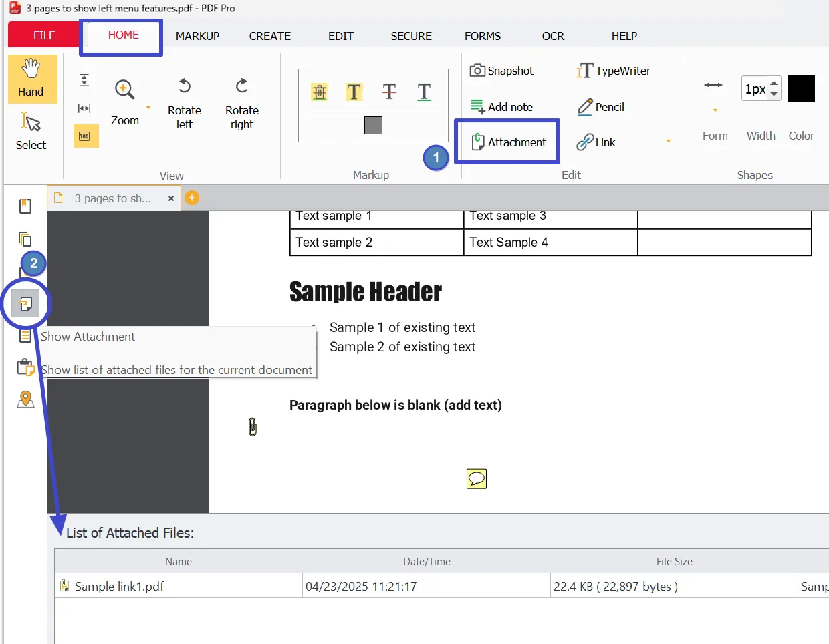
Task: Click the Zoom magnifier icon
Action: click(x=125, y=90)
